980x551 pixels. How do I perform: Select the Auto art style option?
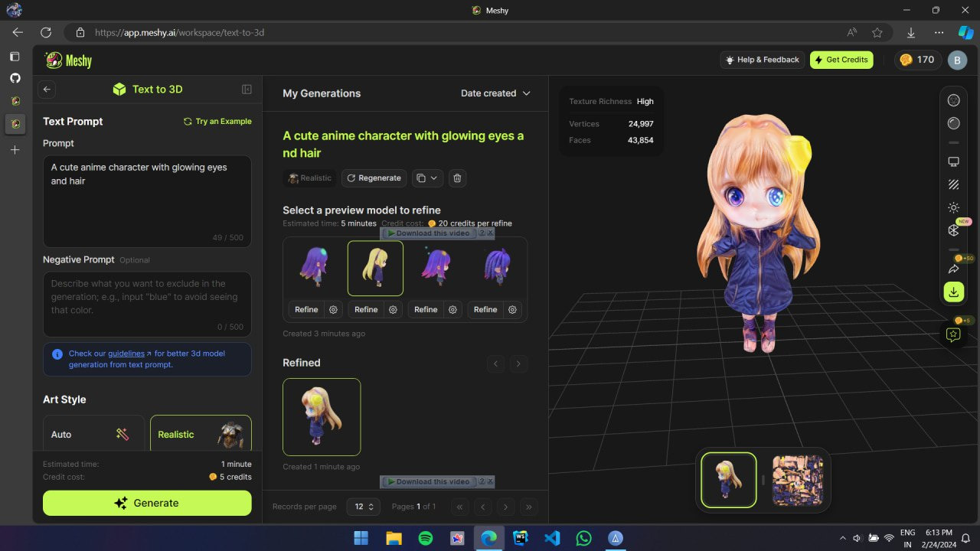[93, 433]
